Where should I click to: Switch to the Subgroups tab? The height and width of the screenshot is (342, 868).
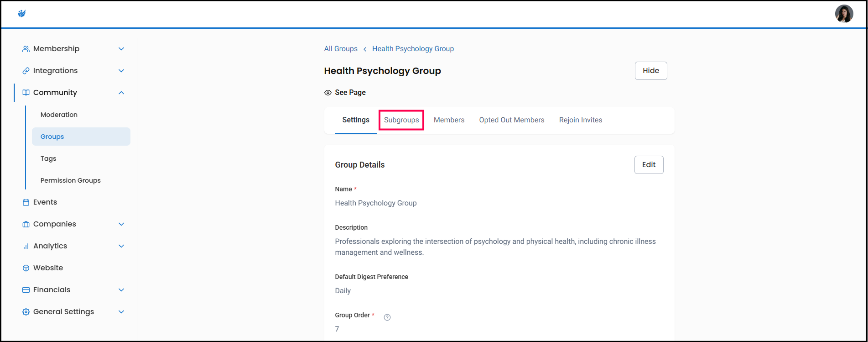click(x=401, y=120)
